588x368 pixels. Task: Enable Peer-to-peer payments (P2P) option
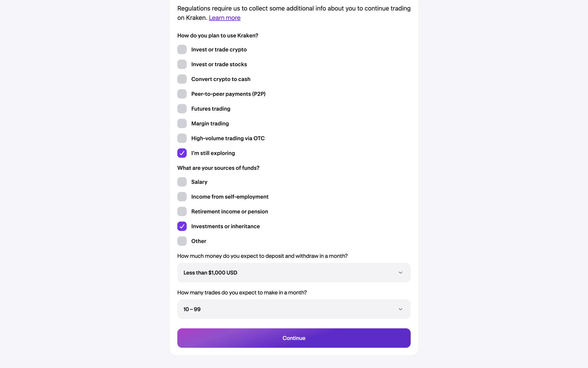click(x=182, y=94)
